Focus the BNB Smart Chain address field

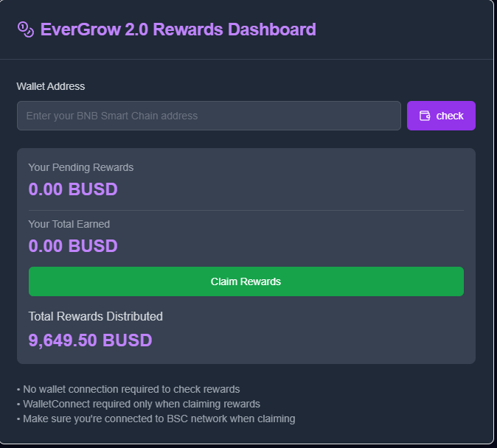(x=209, y=116)
